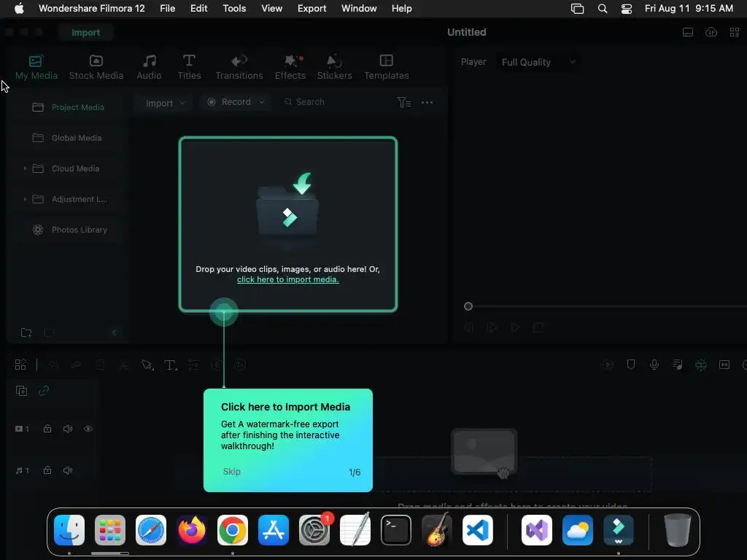
Task: Open Control Center in menu bar
Action: (627, 9)
